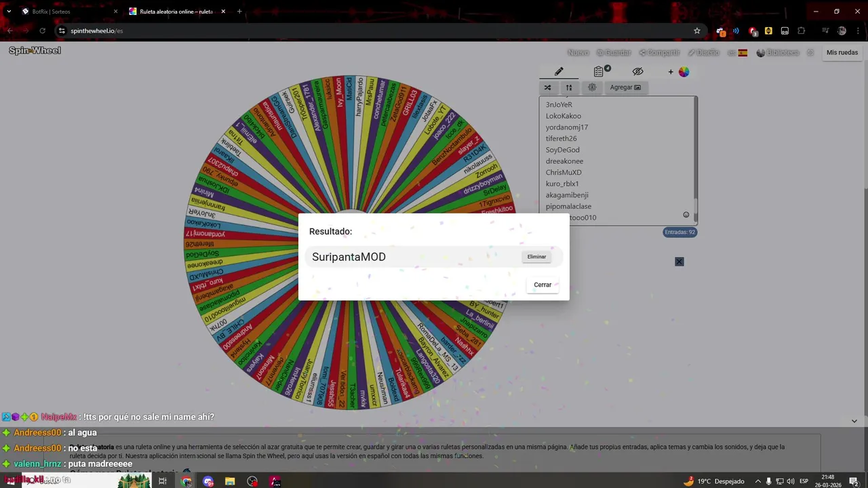Close the result dialog with Cerrar
The width and height of the screenshot is (868, 488).
[x=542, y=285]
